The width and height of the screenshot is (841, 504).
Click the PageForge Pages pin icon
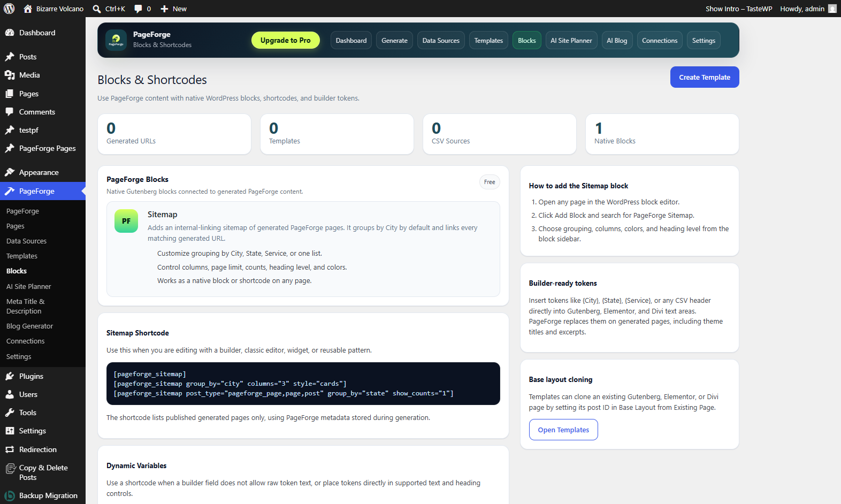pyautogui.click(x=10, y=148)
